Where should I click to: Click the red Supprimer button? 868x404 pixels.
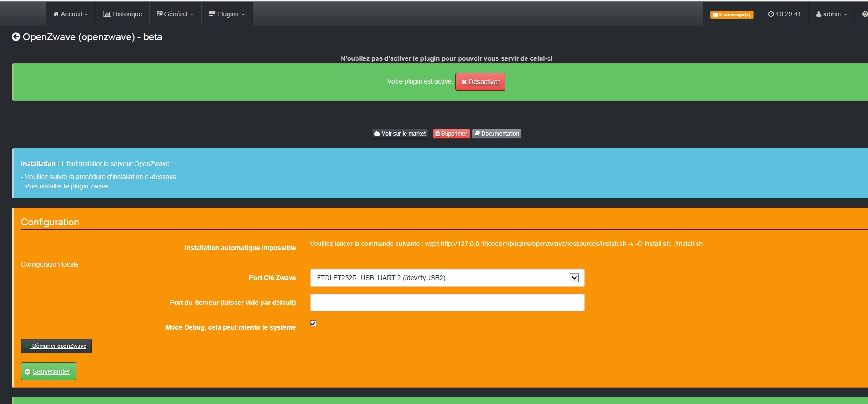[451, 134]
